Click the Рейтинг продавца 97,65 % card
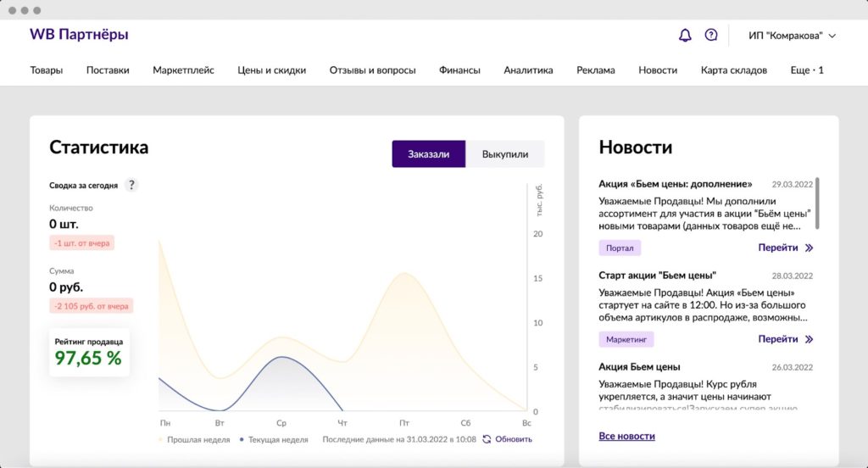Viewport: 868px width, 468px height. 89,352
